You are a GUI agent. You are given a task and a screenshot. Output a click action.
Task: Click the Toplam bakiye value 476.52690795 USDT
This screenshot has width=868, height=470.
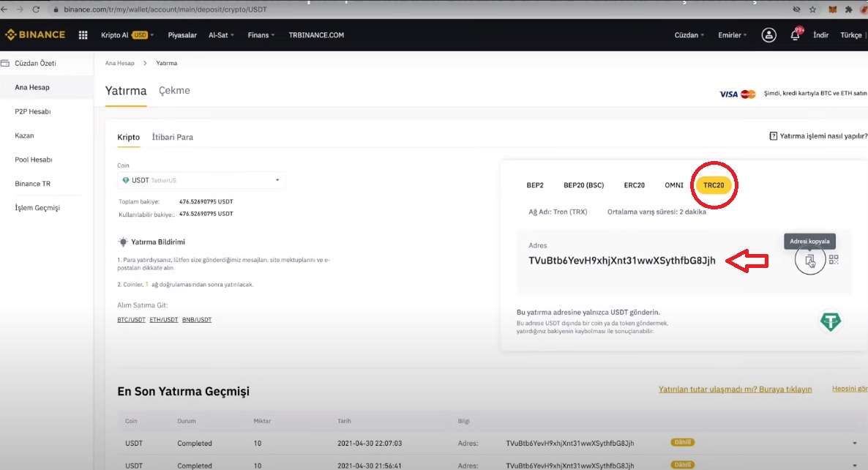tap(206, 201)
